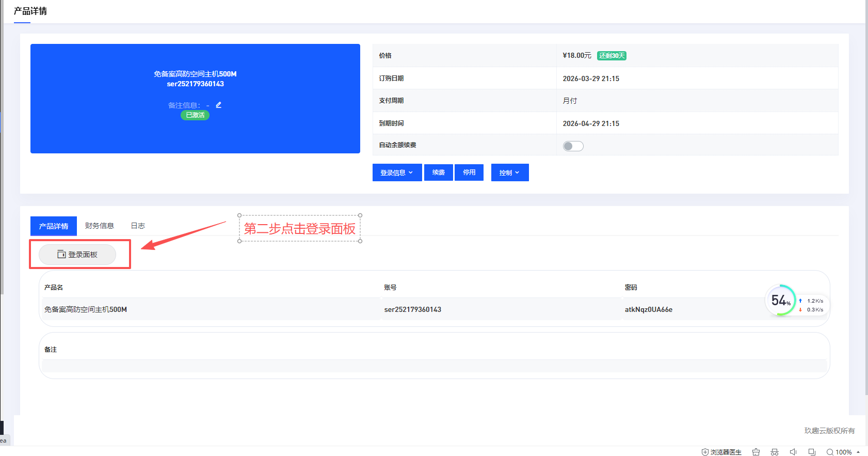Click the magnifier zoom icon showing 100%

coord(830,452)
